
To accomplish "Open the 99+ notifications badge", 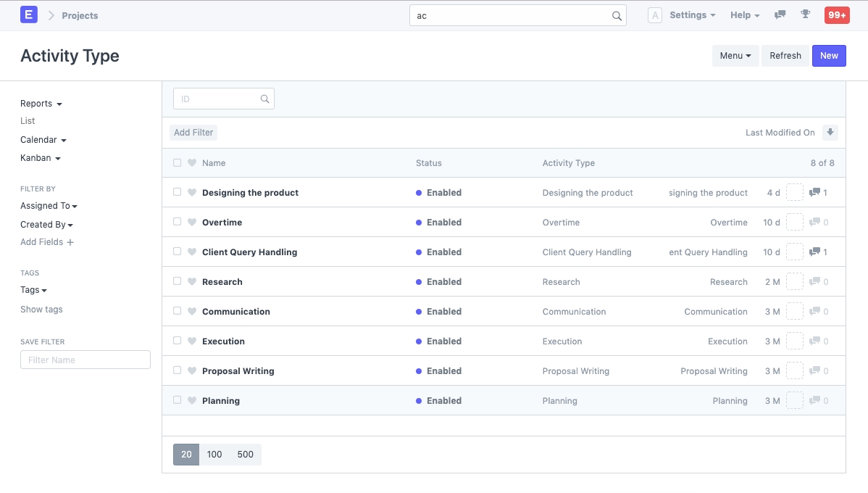I will (x=837, y=15).
